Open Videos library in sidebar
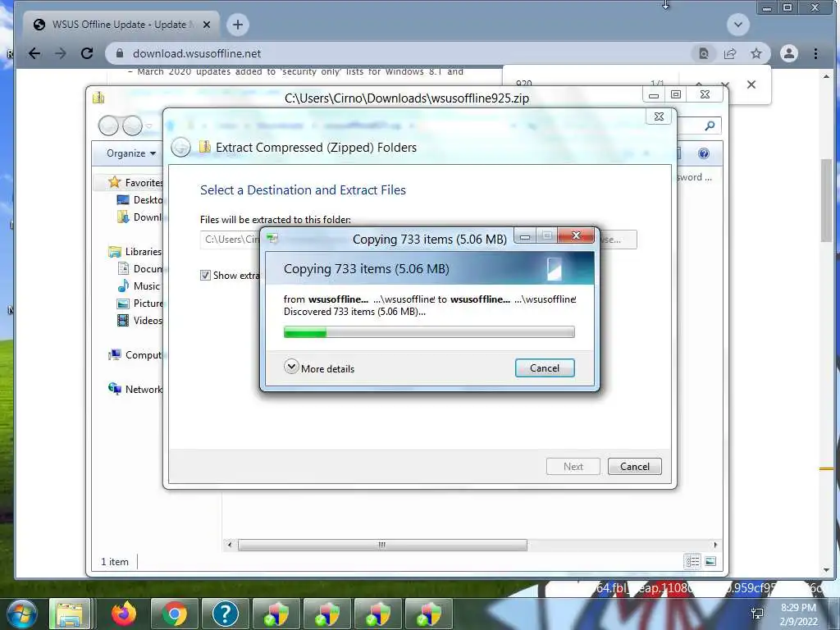840x630 pixels. [x=140, y=321]
